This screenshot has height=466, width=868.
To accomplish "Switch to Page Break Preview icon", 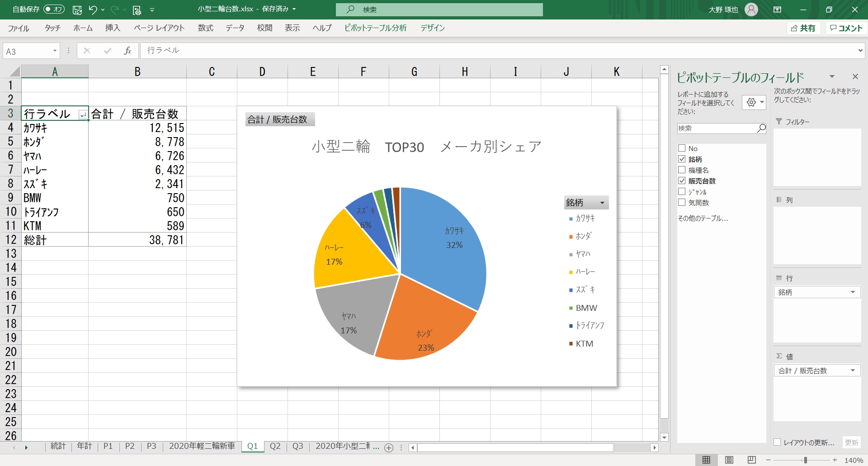I will point(751,460).
